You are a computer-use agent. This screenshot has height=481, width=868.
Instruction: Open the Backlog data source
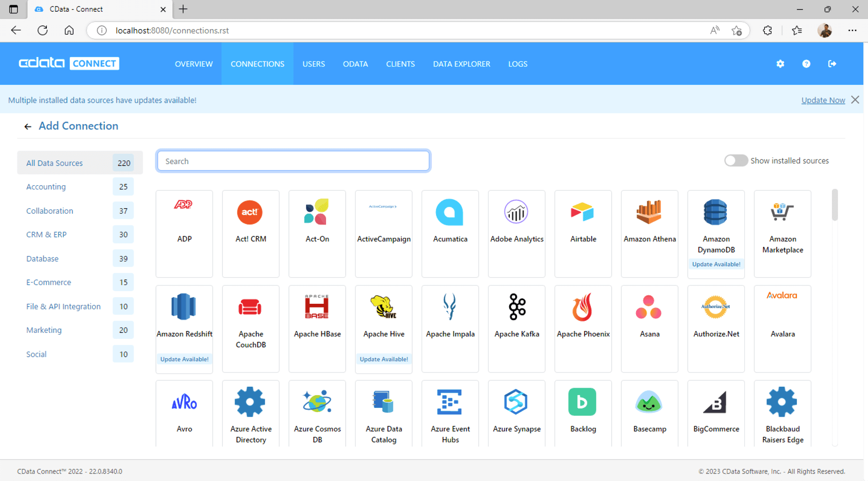point(583,413)
